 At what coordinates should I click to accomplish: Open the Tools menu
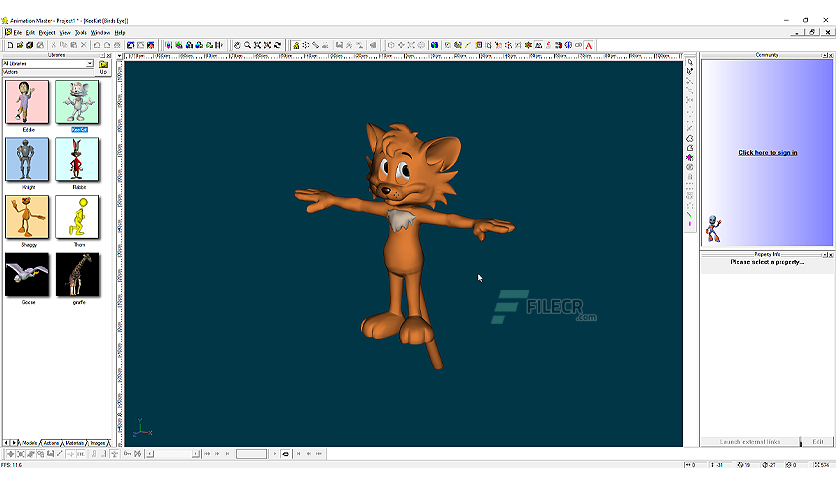pos(81,33)
